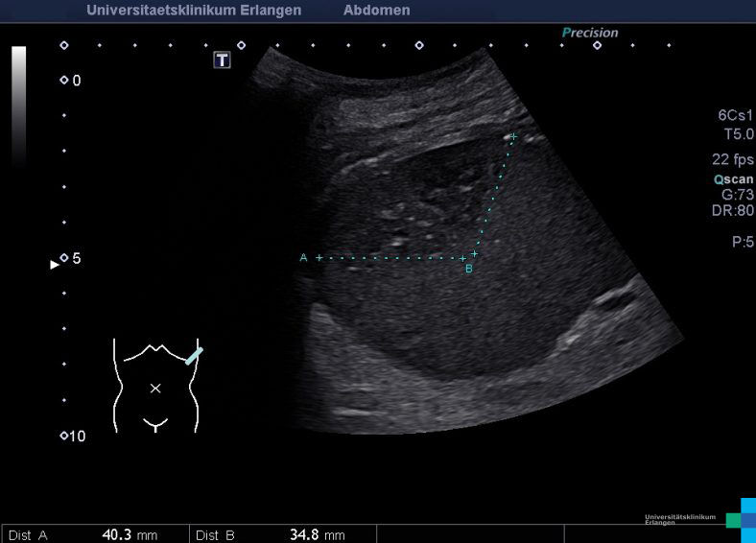
Task: Click the caliper B upper endpoint cross
Action: (x=513, y=137)
